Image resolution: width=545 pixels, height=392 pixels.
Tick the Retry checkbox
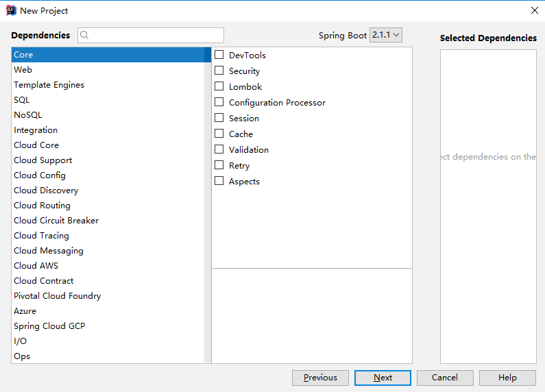click(x=219, y=164)
